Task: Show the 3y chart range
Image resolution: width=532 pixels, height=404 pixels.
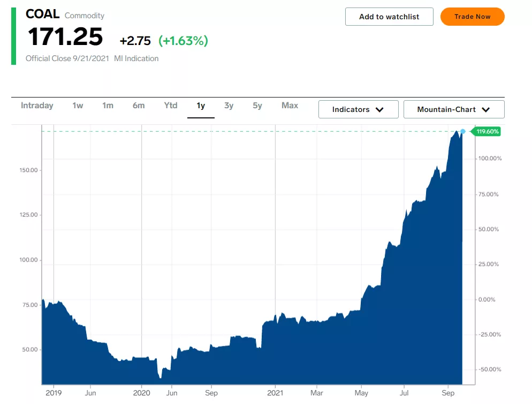Action: [x=229, y=106]
